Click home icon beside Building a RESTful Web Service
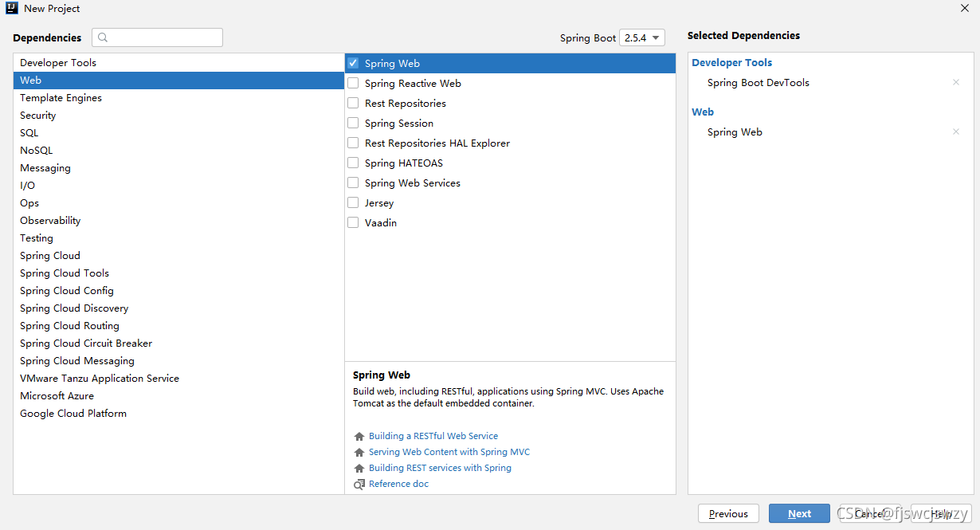Screen dimensions: 980x530 click(359, 437)
